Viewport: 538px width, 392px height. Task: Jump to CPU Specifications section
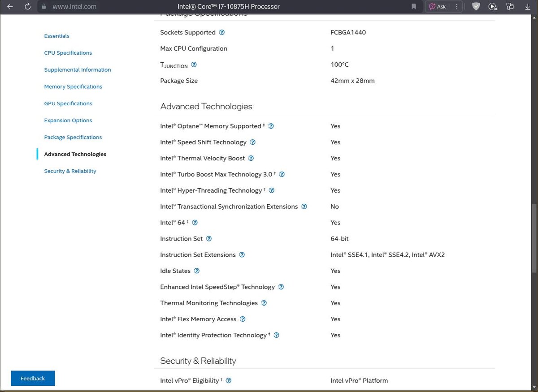coord(68,53)
